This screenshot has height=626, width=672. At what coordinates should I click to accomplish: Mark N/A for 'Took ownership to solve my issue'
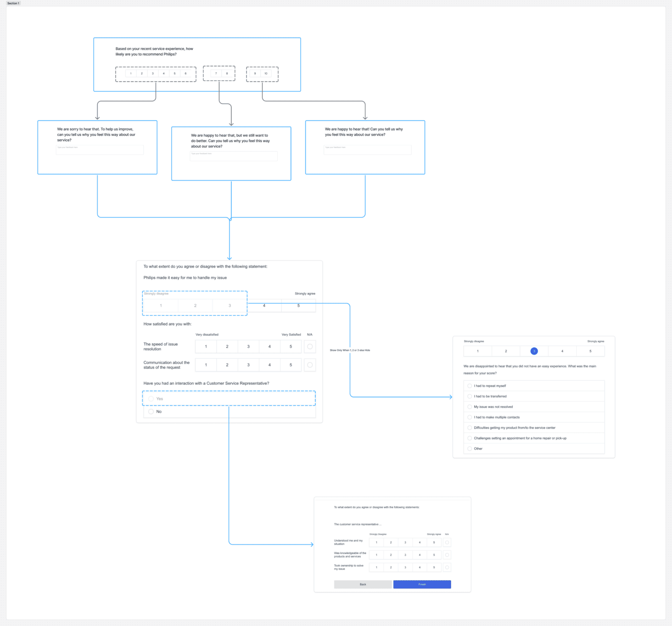click(447, 567)
